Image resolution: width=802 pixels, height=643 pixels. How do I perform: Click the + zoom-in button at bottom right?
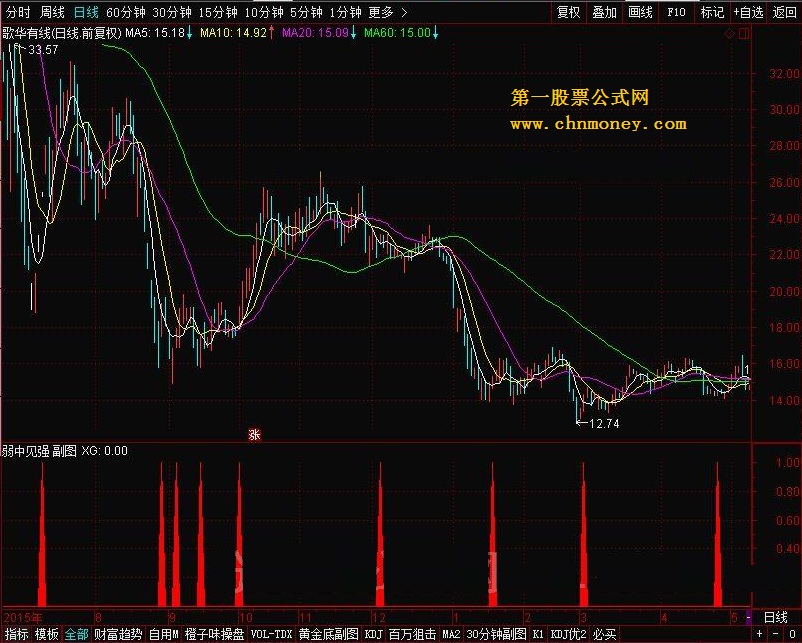click(x=760, y=634)
